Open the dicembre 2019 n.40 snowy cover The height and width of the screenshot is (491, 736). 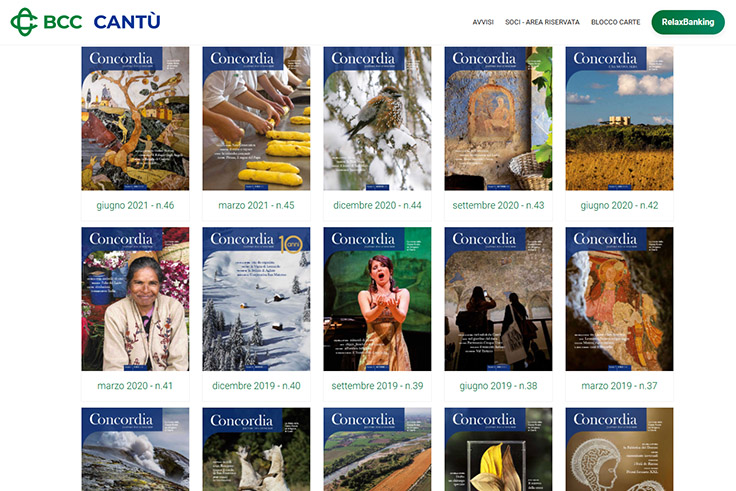pos(256,299)
